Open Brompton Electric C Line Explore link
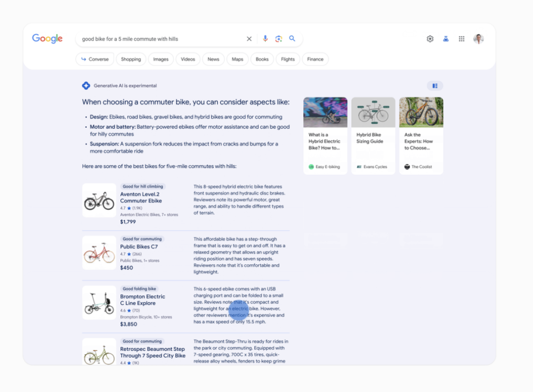Viewport: 538px width, 392px height. pos(142,300)
